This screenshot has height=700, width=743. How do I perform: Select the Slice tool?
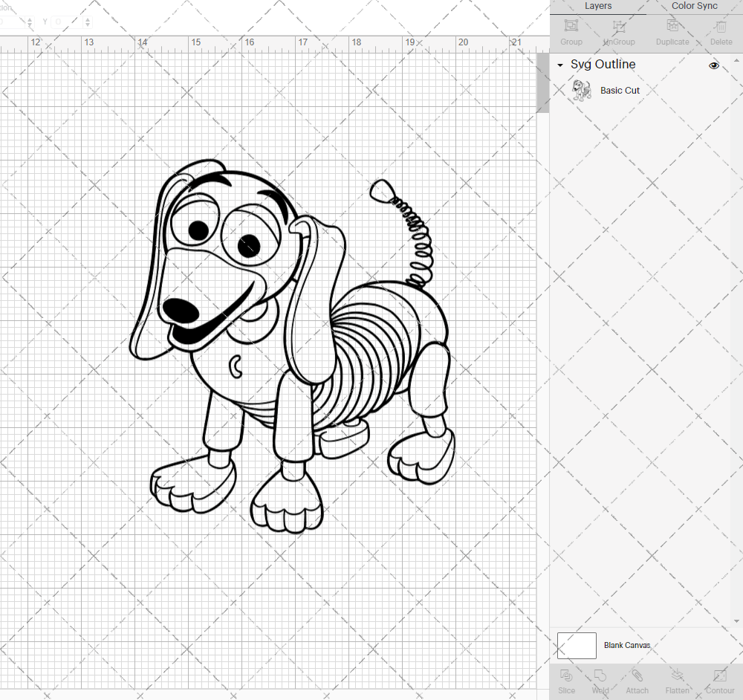(x=566, y=680)
